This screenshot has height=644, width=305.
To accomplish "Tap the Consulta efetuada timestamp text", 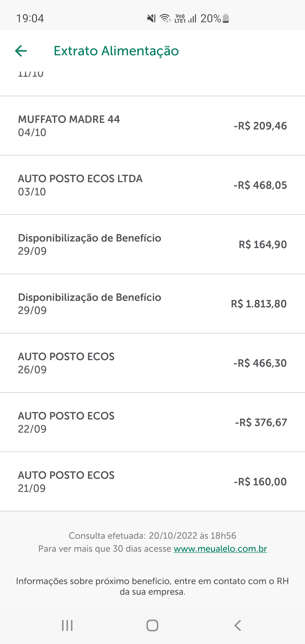I will (152, 536).
